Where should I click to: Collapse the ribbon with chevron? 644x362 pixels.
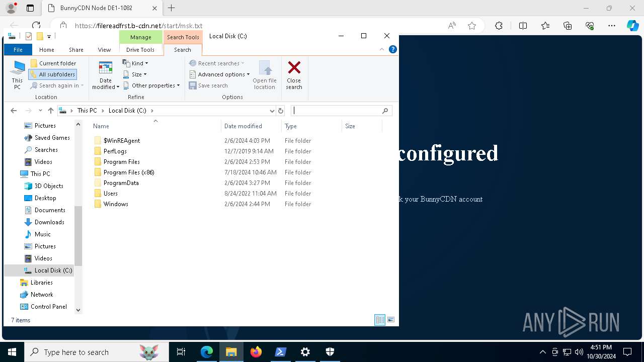(382, 49)
